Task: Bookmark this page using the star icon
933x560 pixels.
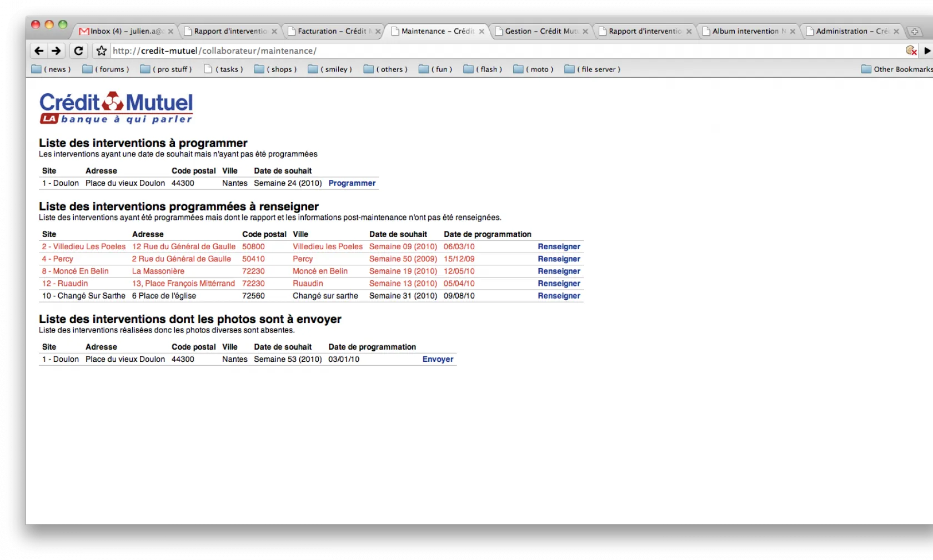Action: coord(101,51)
